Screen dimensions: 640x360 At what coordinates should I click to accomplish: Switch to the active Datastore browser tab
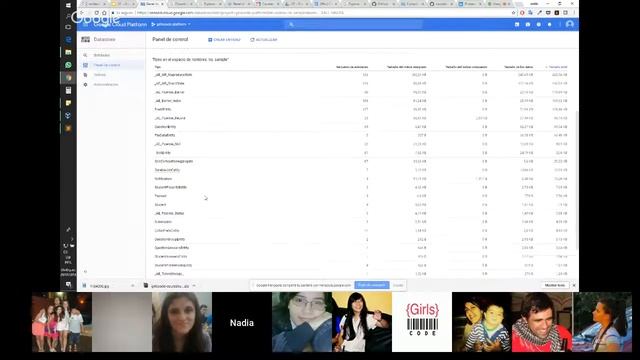(x=152, y=4)
